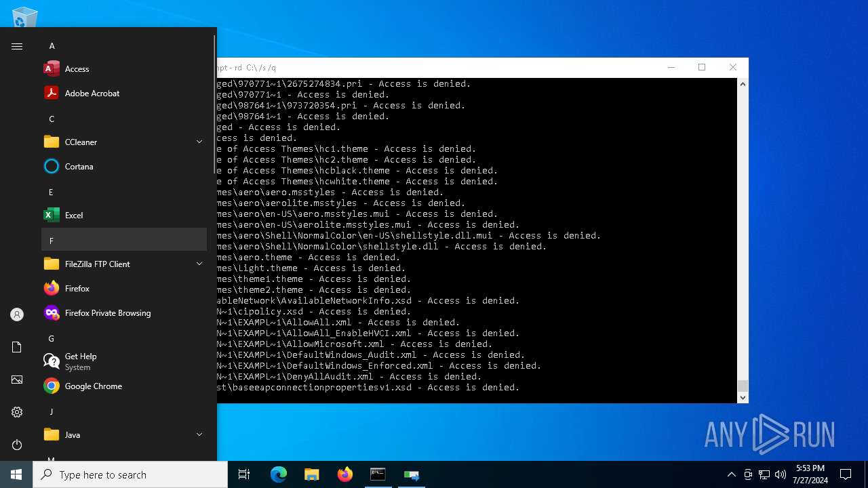
Task: Open Access from Start menu
Action: [124, 69]
